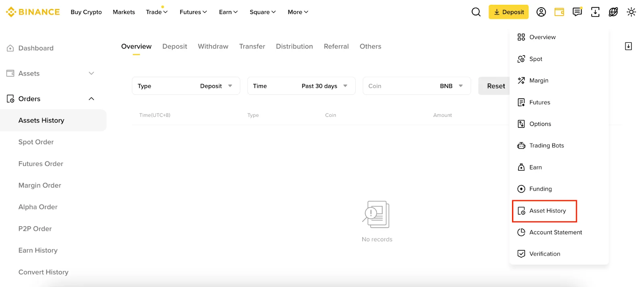Viewport: 644px width, 287px height.
Task: Click the Type column header in table
Action: [x=253, y=115]
